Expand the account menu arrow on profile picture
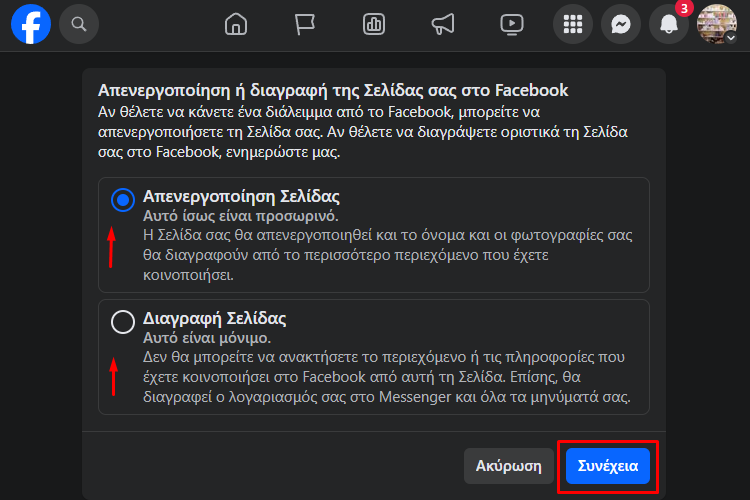750x500 pixels. [730, 38]
